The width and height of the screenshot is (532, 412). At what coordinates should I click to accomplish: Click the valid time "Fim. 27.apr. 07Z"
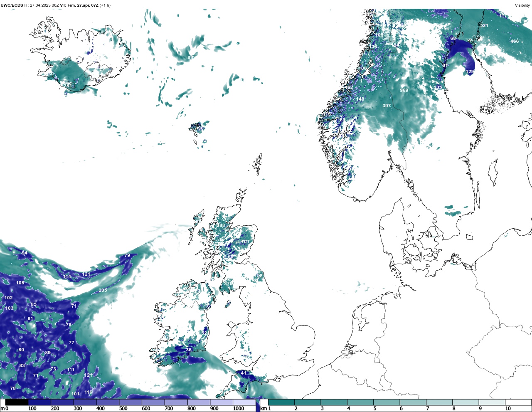tap(83, 5)
